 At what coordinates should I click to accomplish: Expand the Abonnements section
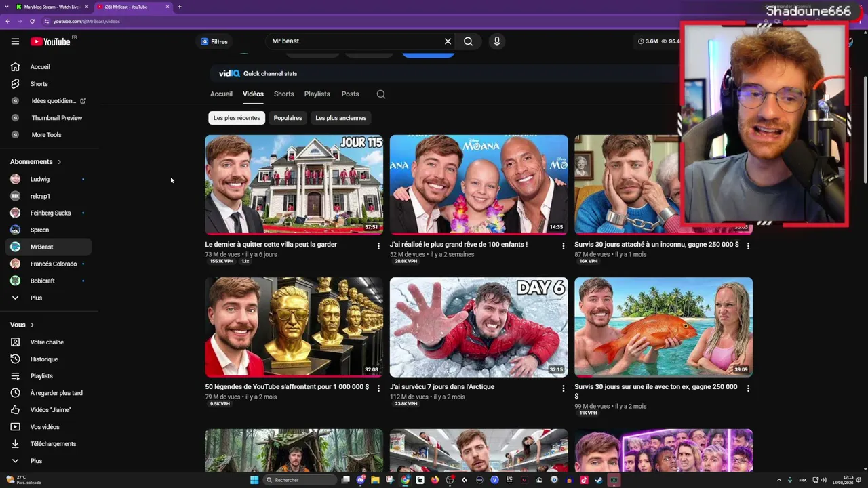pos(36,162)
